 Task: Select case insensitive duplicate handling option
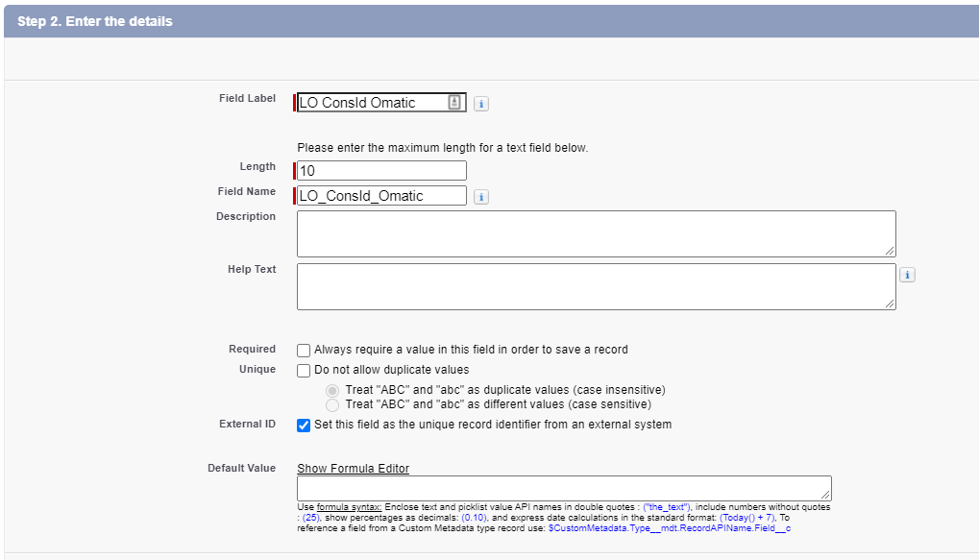point(331,390)
